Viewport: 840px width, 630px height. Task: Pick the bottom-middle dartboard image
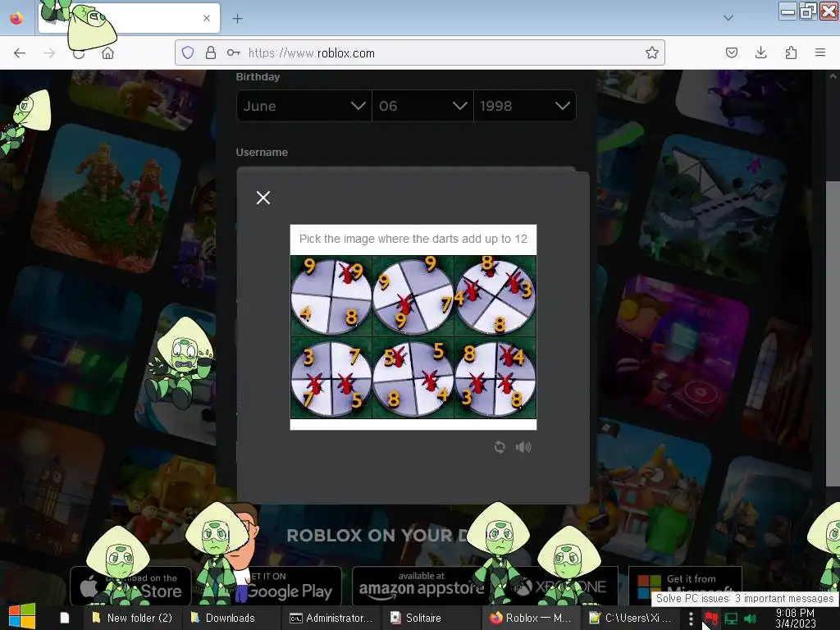coord(413,377)
